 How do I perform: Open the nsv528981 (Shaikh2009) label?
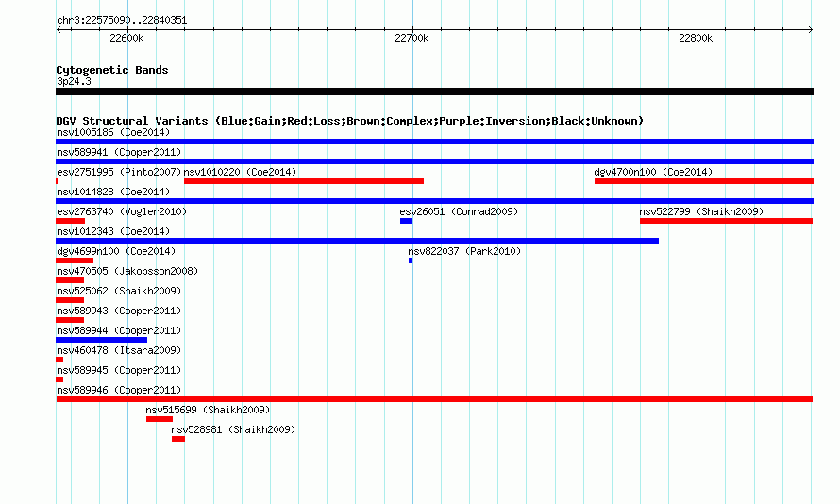[x=233, y=429]
